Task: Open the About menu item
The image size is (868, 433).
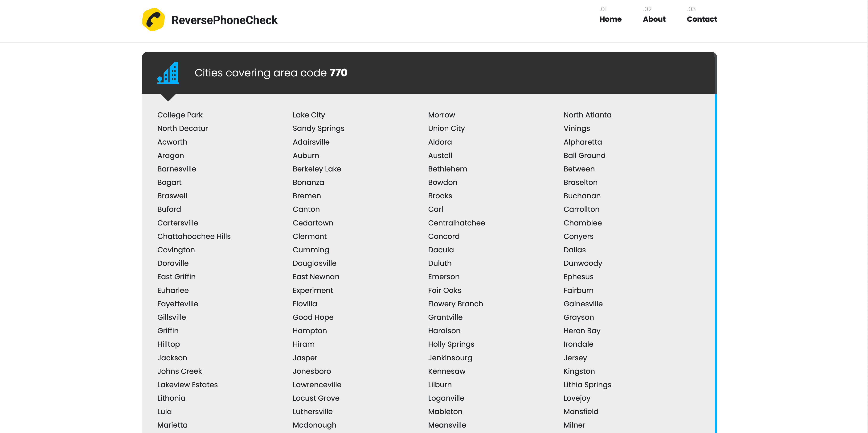Action: tap(654, 19)
